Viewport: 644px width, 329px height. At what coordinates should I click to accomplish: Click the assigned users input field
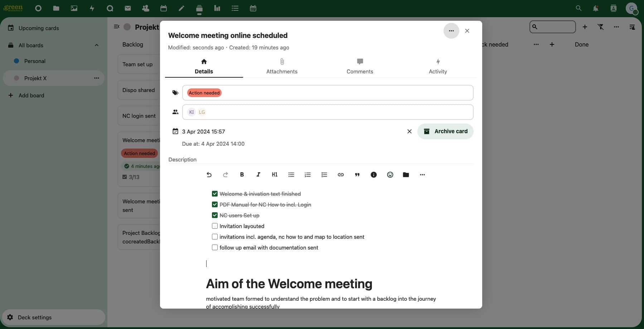point(336,112)
